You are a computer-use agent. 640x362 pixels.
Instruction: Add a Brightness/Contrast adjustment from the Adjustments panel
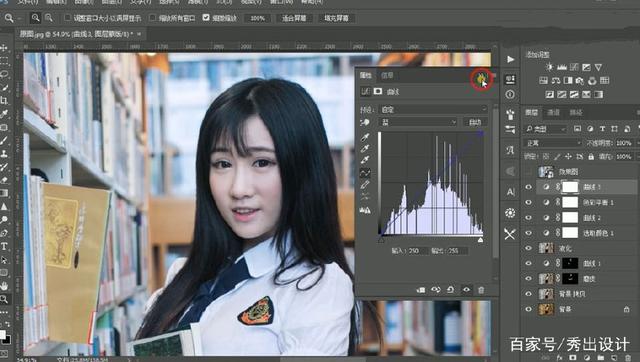pyautogui.click(x=550, y=67)
